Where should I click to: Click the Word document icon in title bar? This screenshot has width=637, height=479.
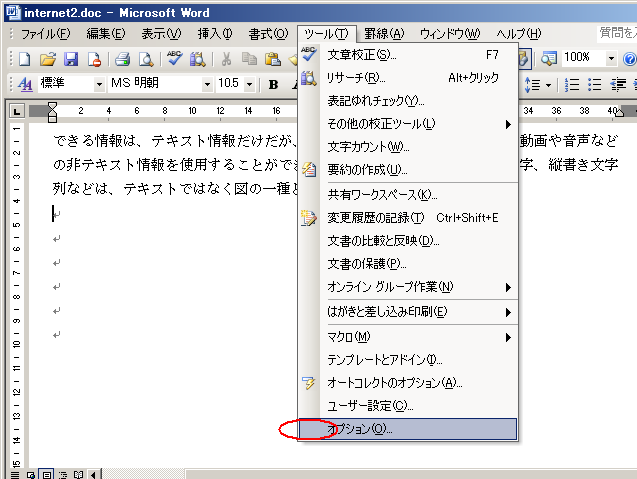13,12
